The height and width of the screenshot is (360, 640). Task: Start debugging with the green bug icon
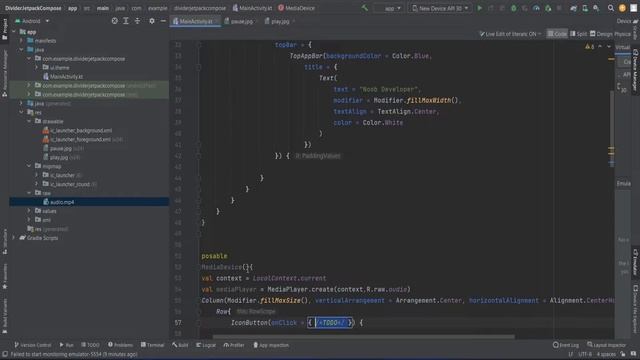click(513, 8)
